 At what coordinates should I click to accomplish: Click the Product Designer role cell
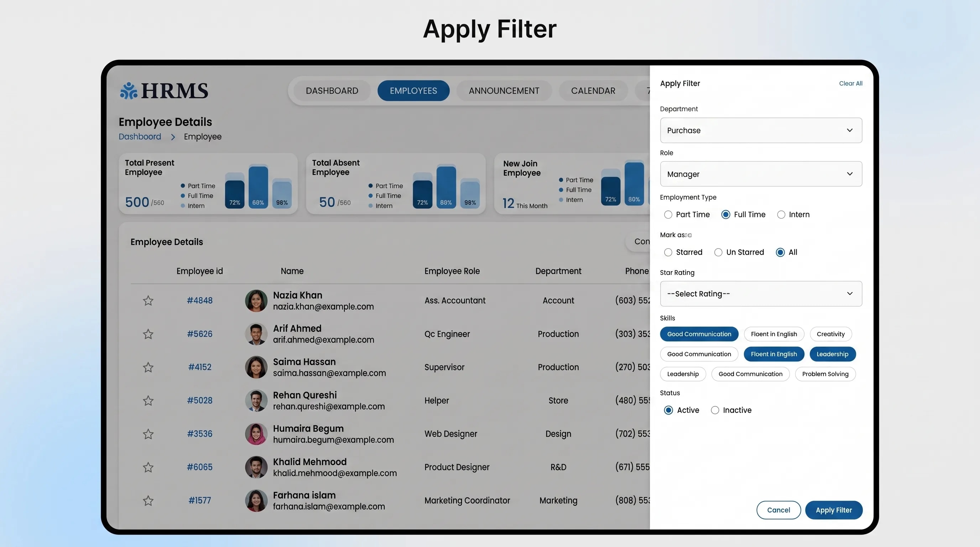click(x=457, y=467)
